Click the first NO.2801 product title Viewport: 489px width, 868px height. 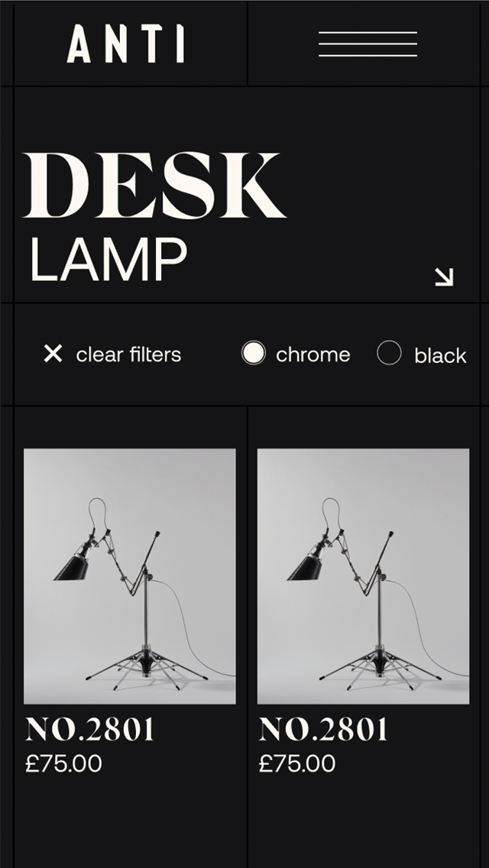click(89, 730)
